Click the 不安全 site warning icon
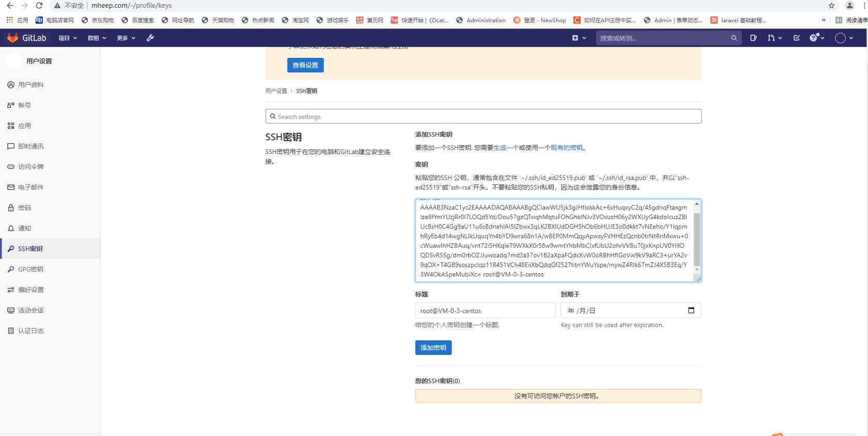The width and height of the screenshot is (868, 436). pyautogui.click(x=57, y=6)
